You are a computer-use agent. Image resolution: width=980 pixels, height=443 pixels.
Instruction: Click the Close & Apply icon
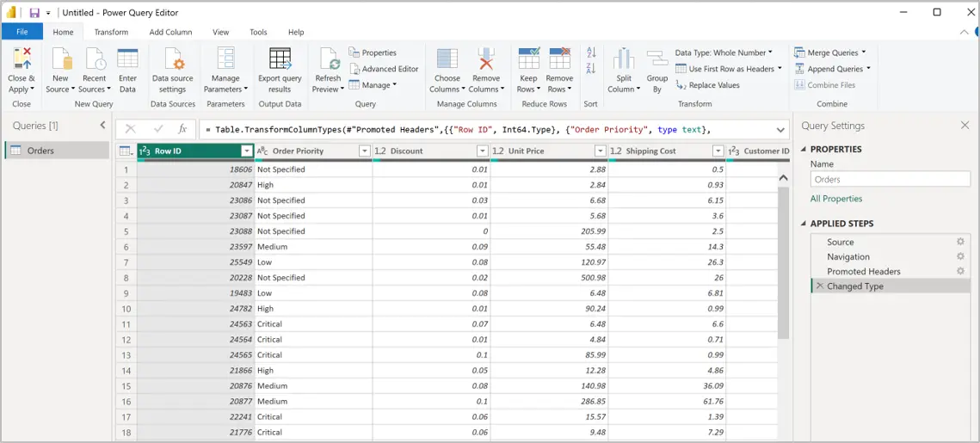22,58
